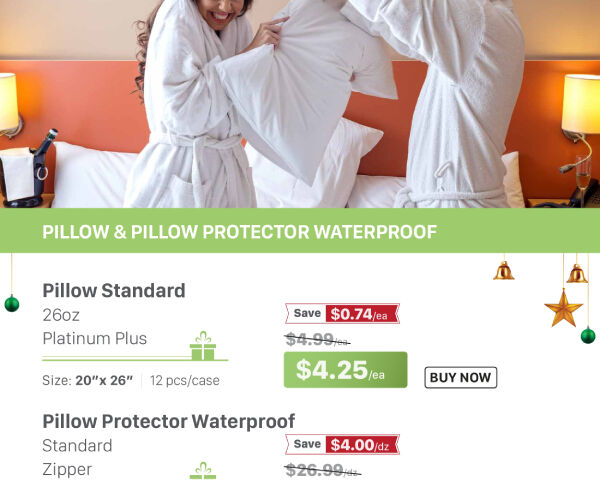Click the Save $0.74/ea red ribbon badge

coord(342,314)
